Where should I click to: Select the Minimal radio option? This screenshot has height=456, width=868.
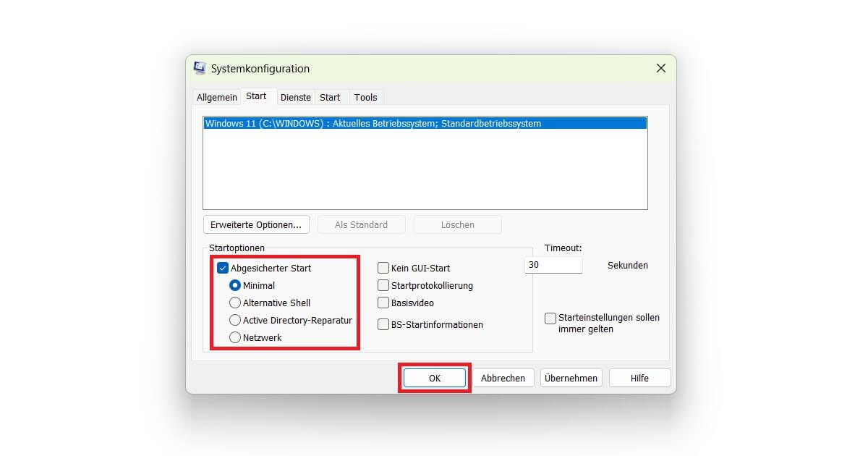pyautogui.click(x=235, y=285)
